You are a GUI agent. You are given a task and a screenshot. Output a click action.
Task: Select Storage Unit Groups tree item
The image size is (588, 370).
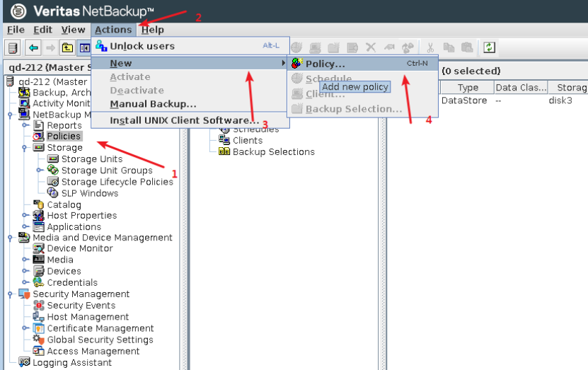pos(107,170)
